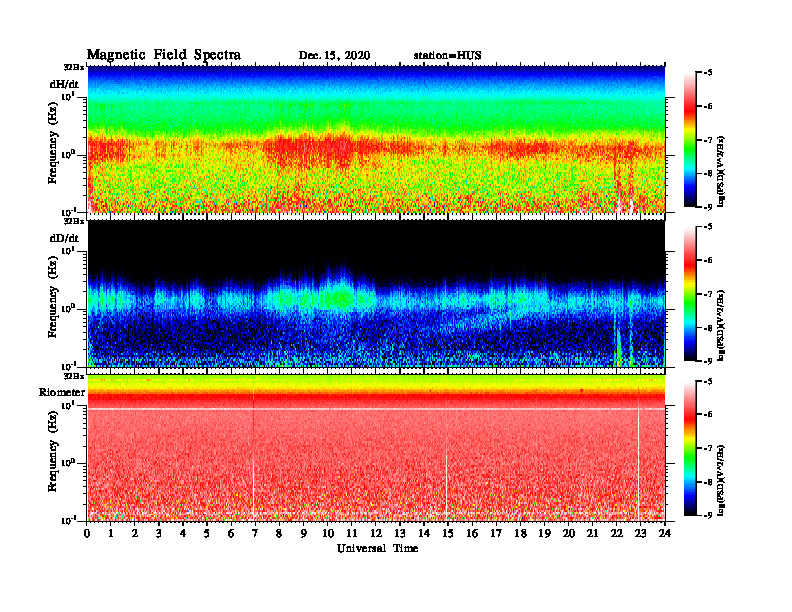
Task: Click hour 19 on the Universal Time axis
Action: click(544, 534)
